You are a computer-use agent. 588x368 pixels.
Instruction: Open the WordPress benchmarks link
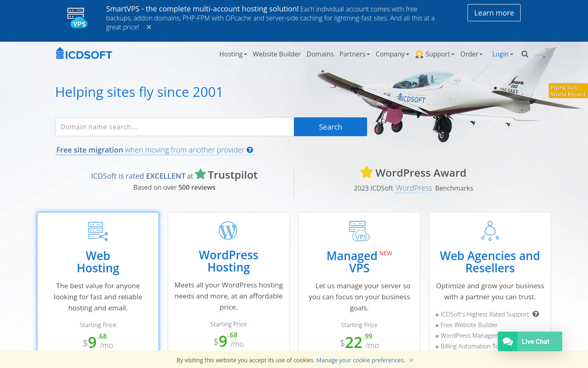(x=414, y=188)
